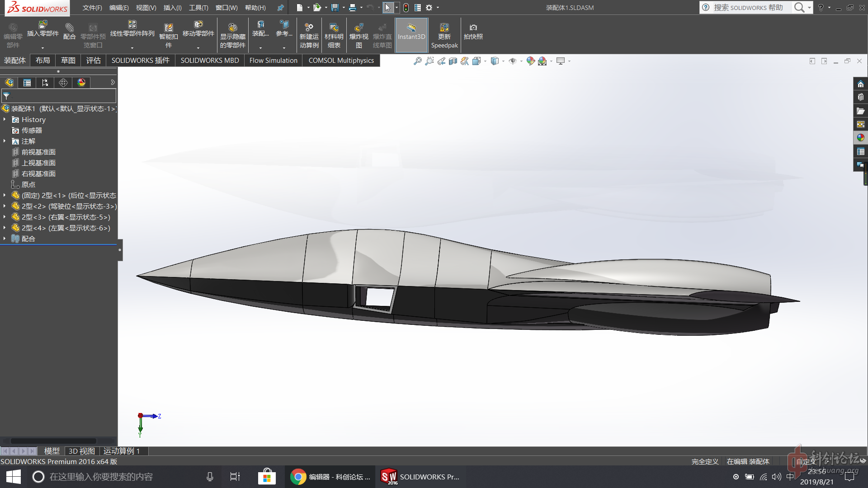The width and height of the screenshot is (868, 488).
Task: Switch to 3D 视图 bottom tab
Action: pyautogui.click(x=81, y=451)
